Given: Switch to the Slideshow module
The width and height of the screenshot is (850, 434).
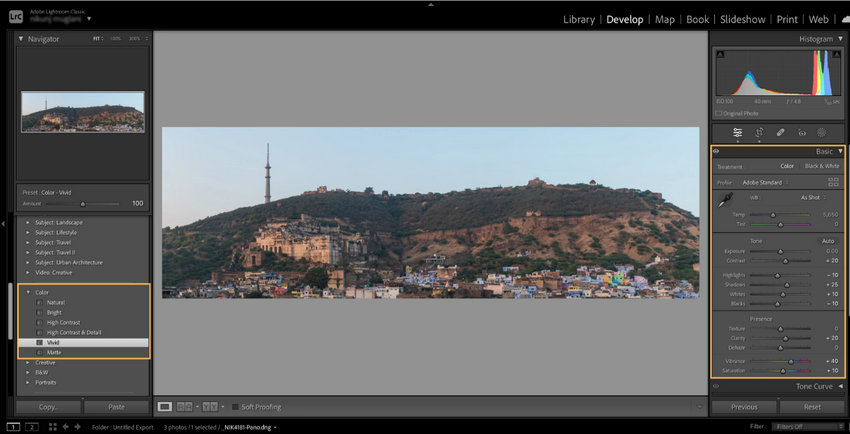Looking at the screenshot, I should [743, 20].
